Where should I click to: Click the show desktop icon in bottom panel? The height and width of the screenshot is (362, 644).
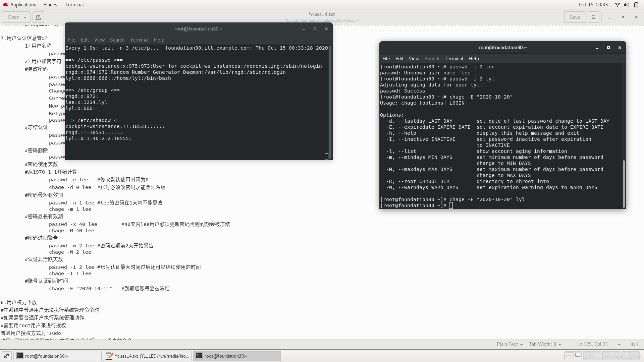[x=7, y=356]
